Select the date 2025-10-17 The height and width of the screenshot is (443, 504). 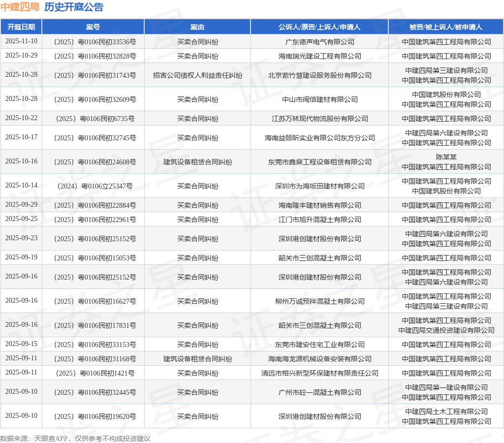pyautogui.click(x=21, y=137)
